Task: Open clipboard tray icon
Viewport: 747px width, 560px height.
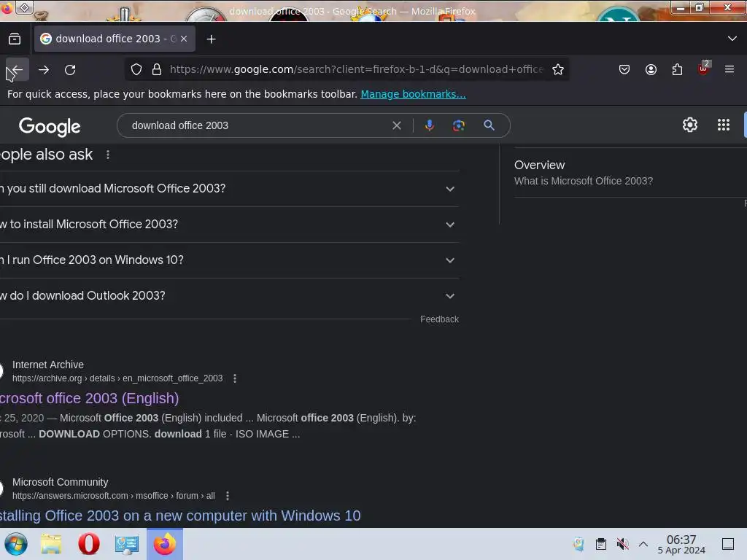Action: [x=601, y=544]
